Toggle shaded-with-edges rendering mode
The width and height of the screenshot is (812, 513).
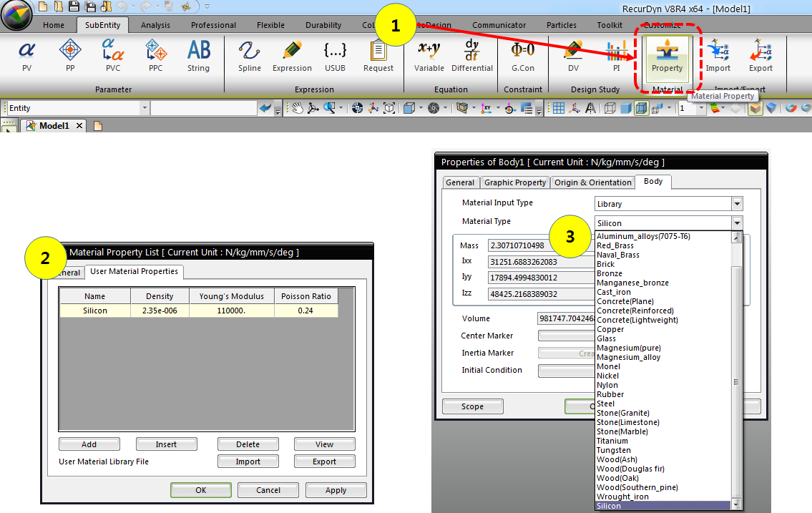click(x=641, y=108)
